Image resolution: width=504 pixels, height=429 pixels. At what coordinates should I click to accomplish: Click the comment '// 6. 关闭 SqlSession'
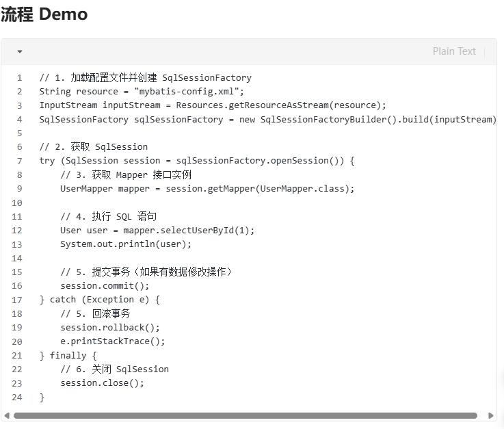pyautogui.click(x=114, y=369)
